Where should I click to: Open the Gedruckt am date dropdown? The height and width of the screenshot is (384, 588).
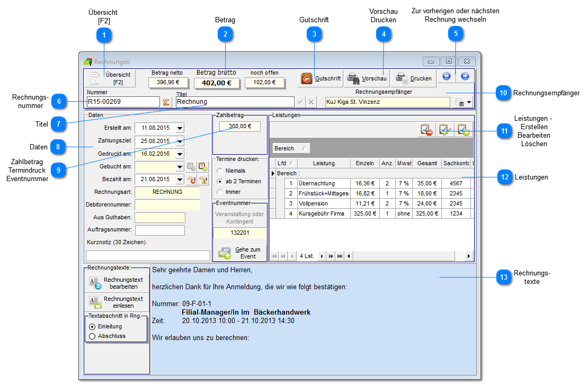coord(180,154)
